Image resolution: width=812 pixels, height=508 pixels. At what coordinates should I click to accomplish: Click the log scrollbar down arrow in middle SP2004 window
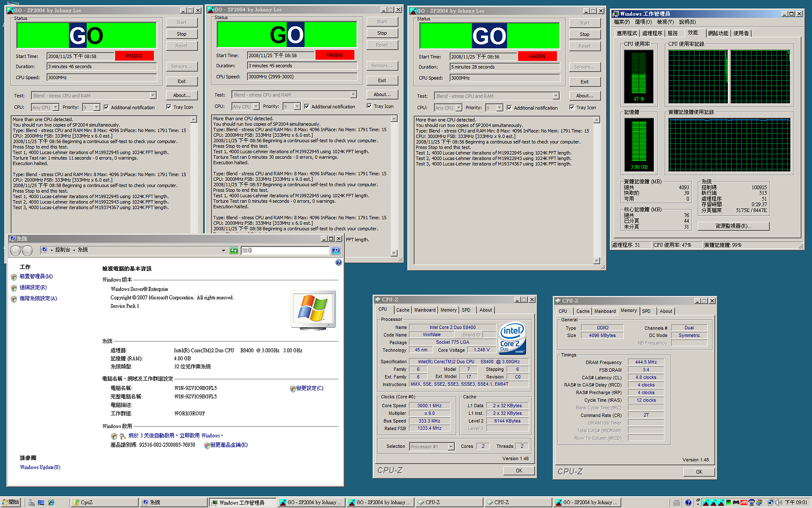(x=394, y=253)
